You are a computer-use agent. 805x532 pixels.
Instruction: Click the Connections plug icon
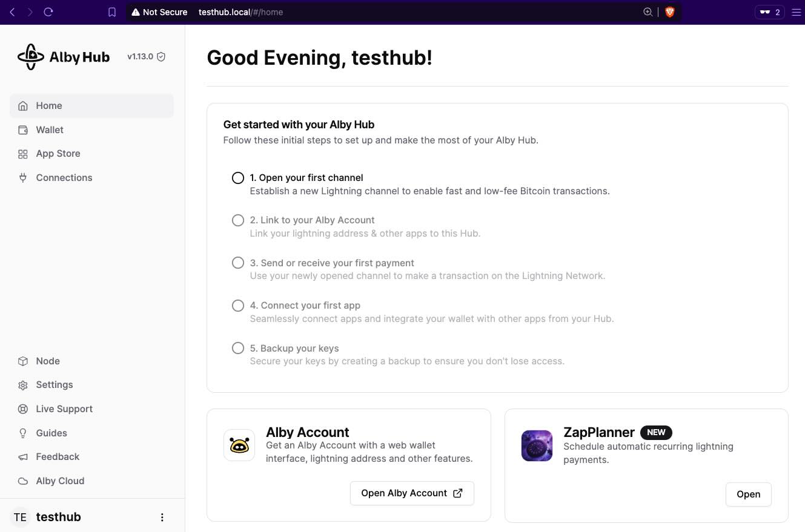click(x=23, y=178)
